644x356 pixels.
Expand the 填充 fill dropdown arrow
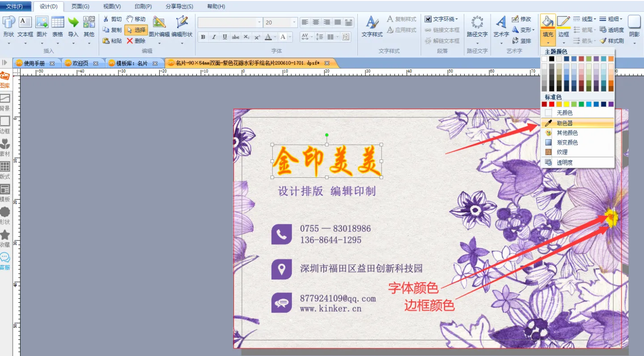[x=548, y=43]
